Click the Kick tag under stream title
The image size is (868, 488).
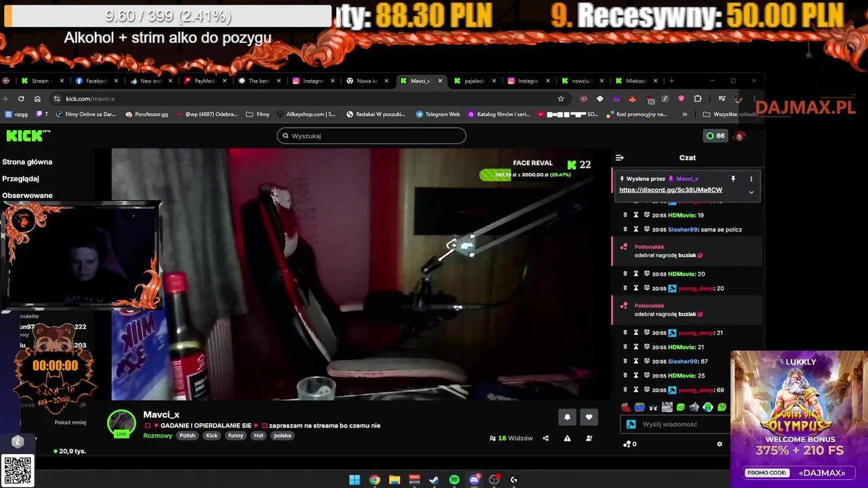212,436
